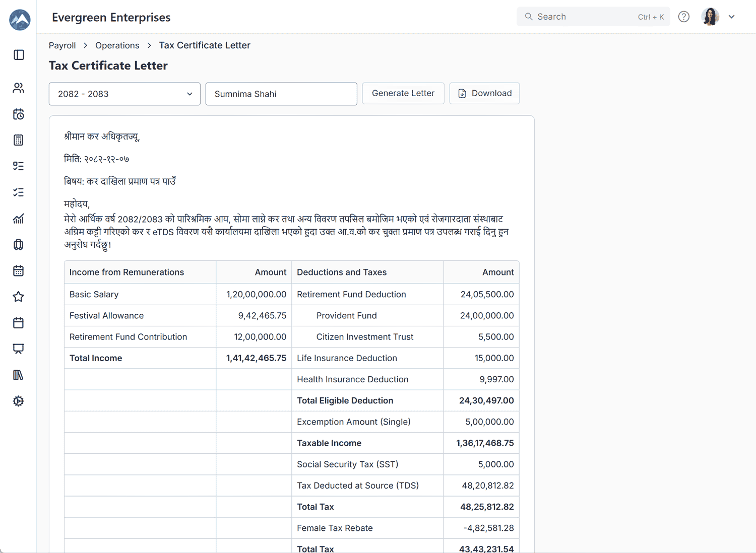Go to Payroll breadcrumb
The width and height of the screenshot is (756, 553).
tap(62, 45)
